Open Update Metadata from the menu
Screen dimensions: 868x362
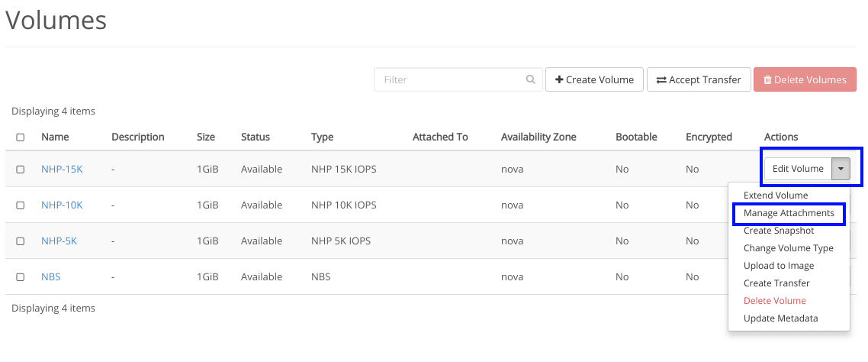pos(780,318)
